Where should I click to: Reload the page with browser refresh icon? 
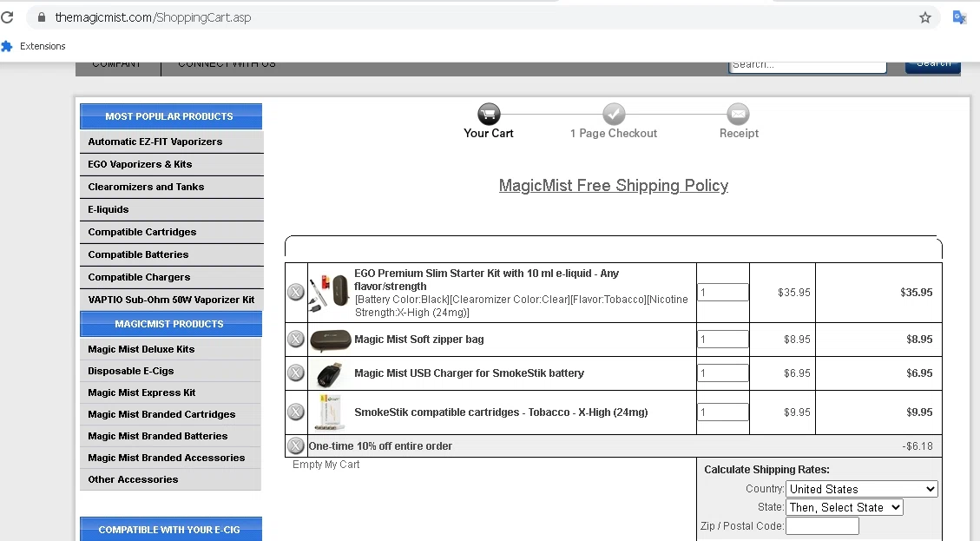point(7,17)
